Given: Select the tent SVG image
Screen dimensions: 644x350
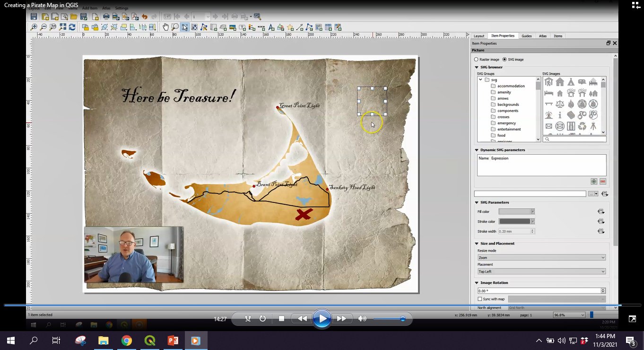Looking at the screenshot, I should tap(571, 82).
